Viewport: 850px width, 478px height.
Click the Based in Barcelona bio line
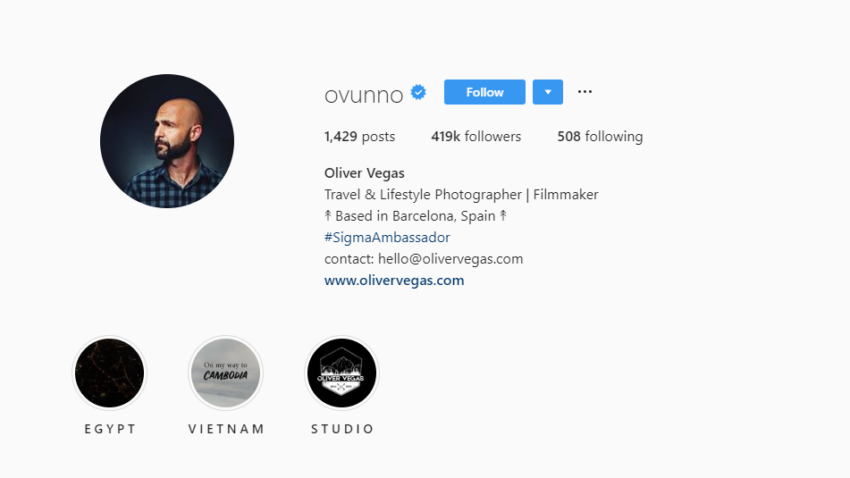click(415, 216)
